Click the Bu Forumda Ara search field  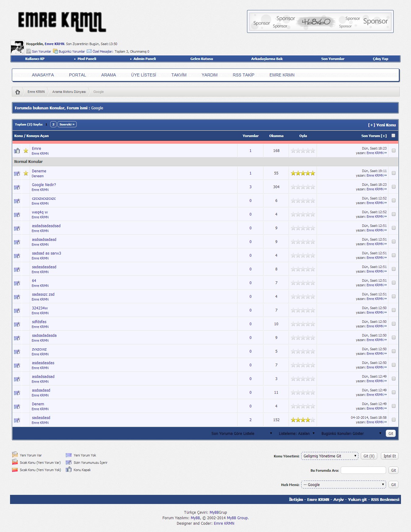click(x=363, y=470)
